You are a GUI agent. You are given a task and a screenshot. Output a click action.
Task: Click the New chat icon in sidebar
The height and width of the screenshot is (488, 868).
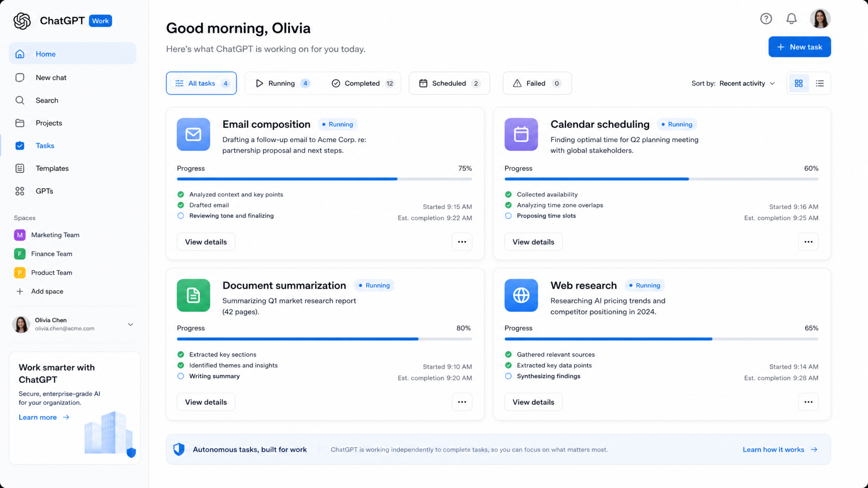pos(19,78)
